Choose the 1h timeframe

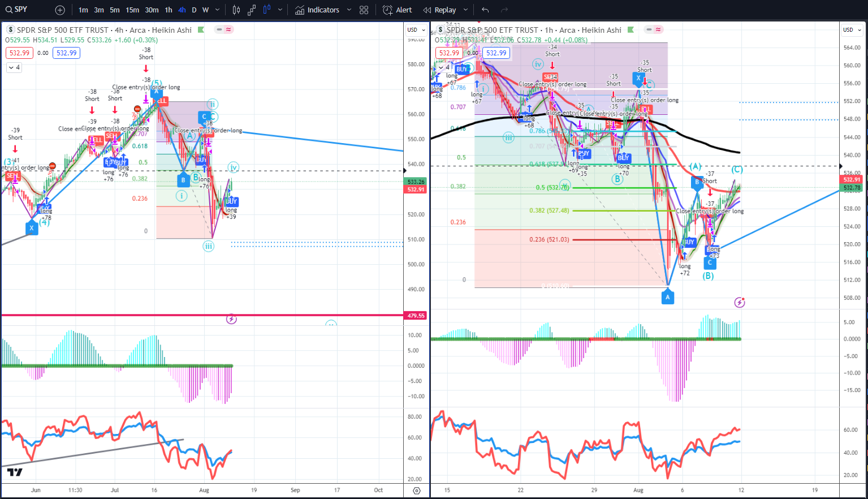[x=169, y=10]
